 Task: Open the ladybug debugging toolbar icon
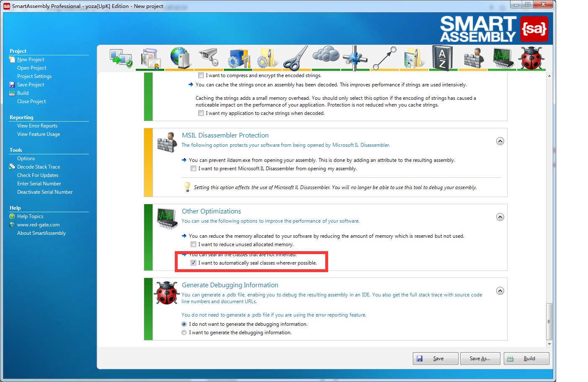click(531, 58)
